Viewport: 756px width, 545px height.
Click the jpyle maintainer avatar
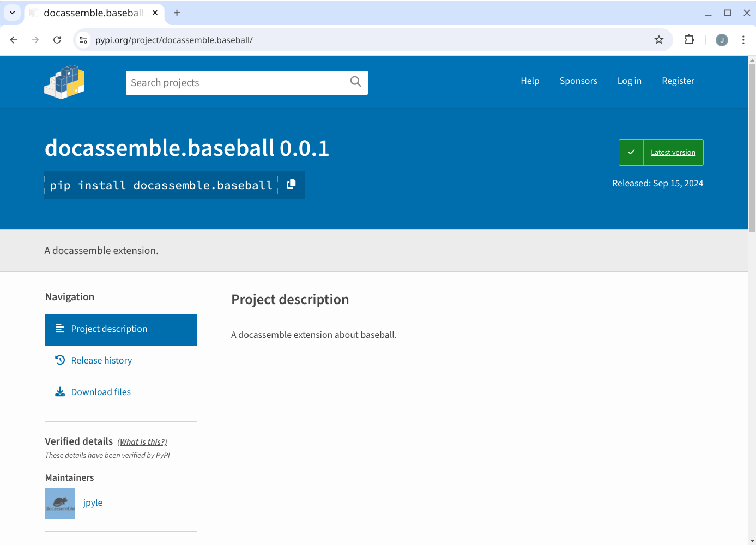[60, 503]
